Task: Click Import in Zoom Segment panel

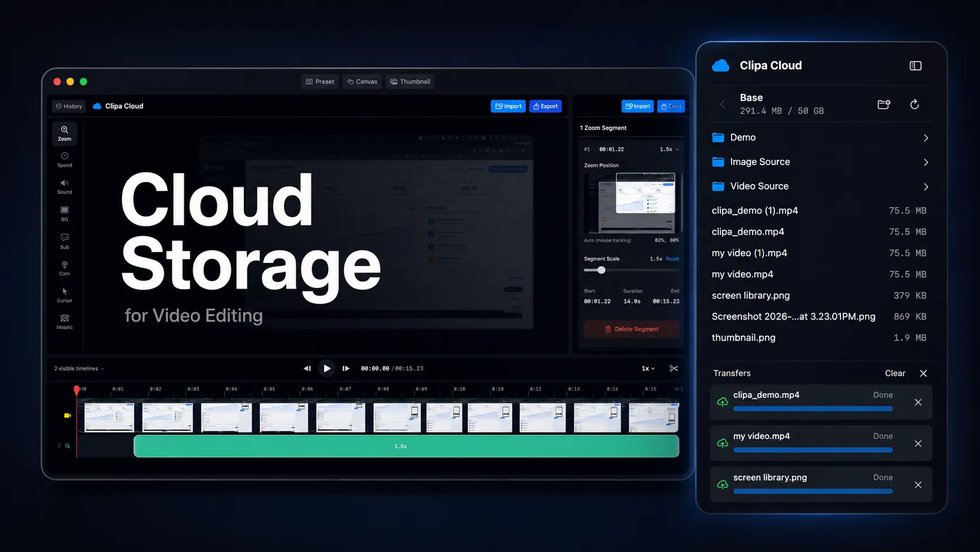Action: coord(638,106)
